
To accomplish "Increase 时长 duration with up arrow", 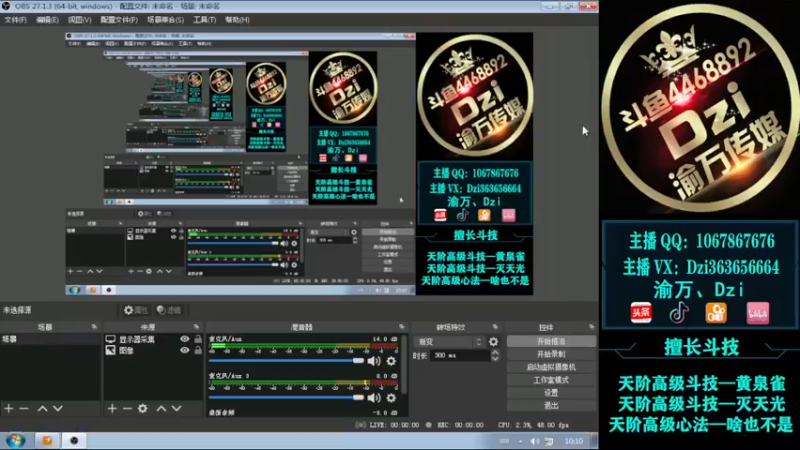I will pyautogui.click(x=495, y=353).
